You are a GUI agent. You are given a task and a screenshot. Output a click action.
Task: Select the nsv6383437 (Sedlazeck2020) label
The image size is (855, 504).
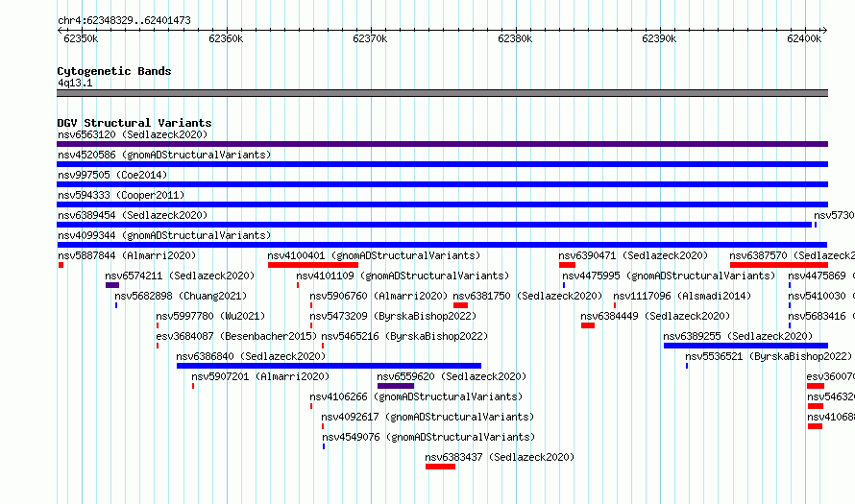tap(500, 457)
